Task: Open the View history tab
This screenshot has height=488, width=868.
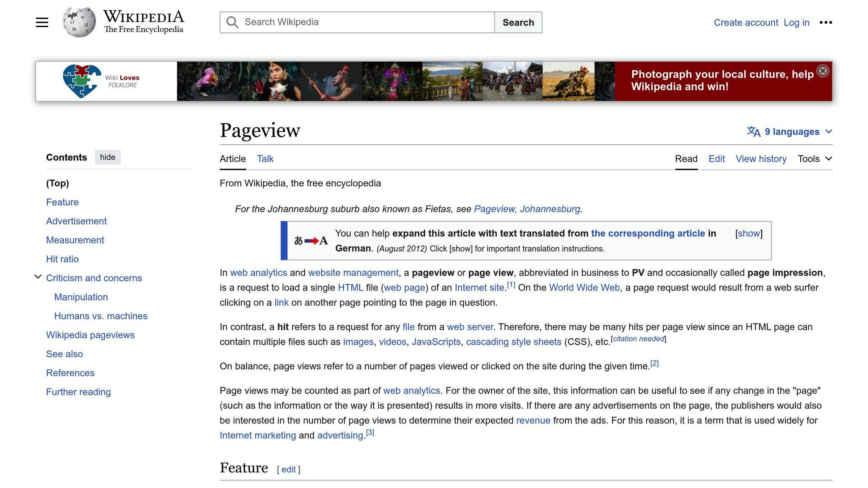Action: (761, 159)
